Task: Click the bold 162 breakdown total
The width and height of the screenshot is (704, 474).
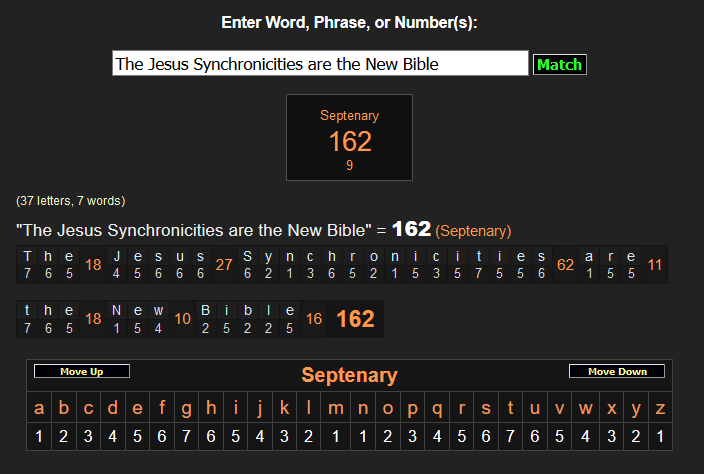Action: [355, 319]
